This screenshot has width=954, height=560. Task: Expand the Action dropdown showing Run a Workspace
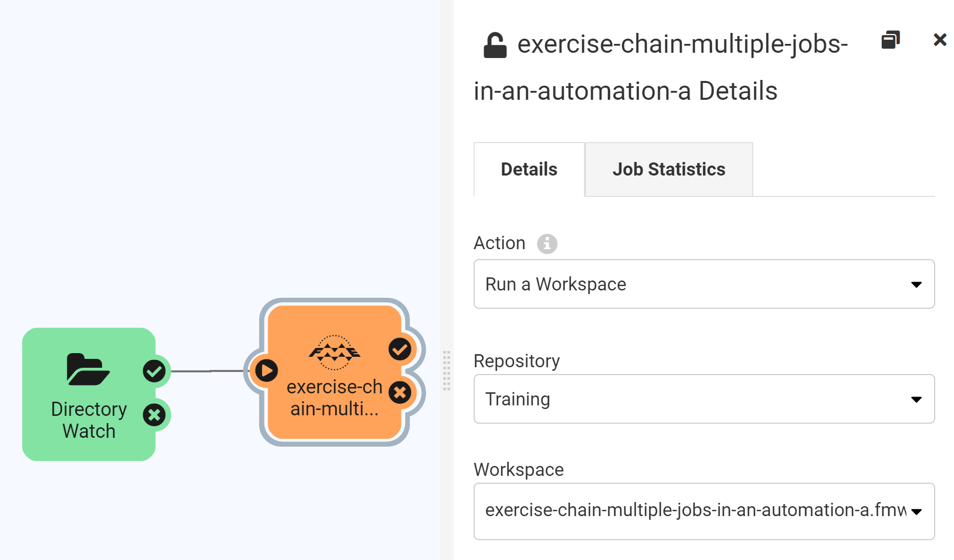(x=704, y=284)
